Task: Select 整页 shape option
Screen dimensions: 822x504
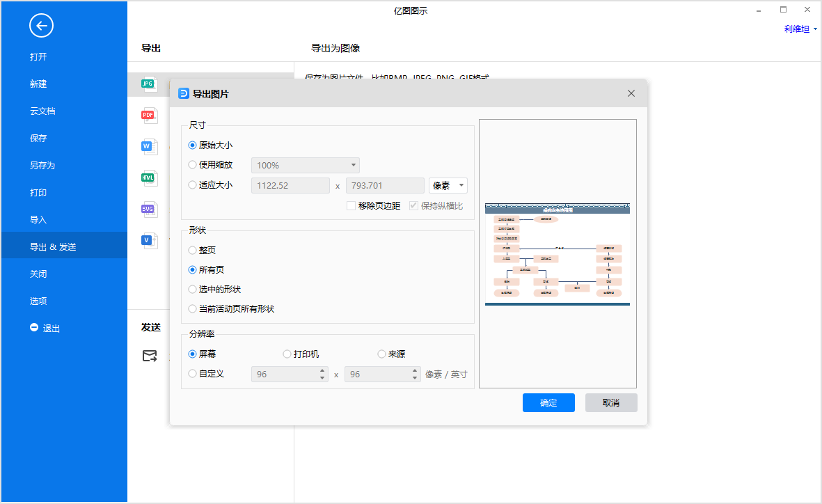Action: tap(192, 250)
